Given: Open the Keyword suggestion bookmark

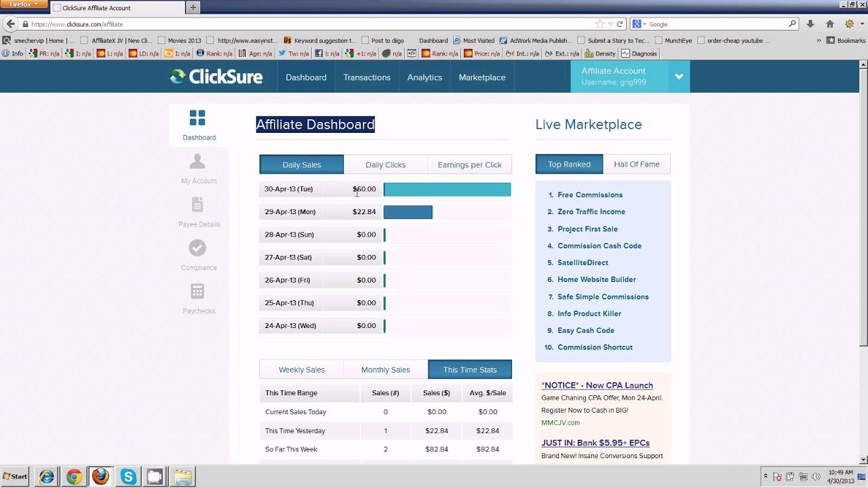Looking at the screenshot, I should click(319, 41).
